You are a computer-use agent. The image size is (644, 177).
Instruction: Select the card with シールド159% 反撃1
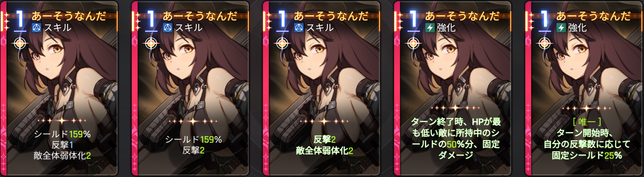click(60, 88)
